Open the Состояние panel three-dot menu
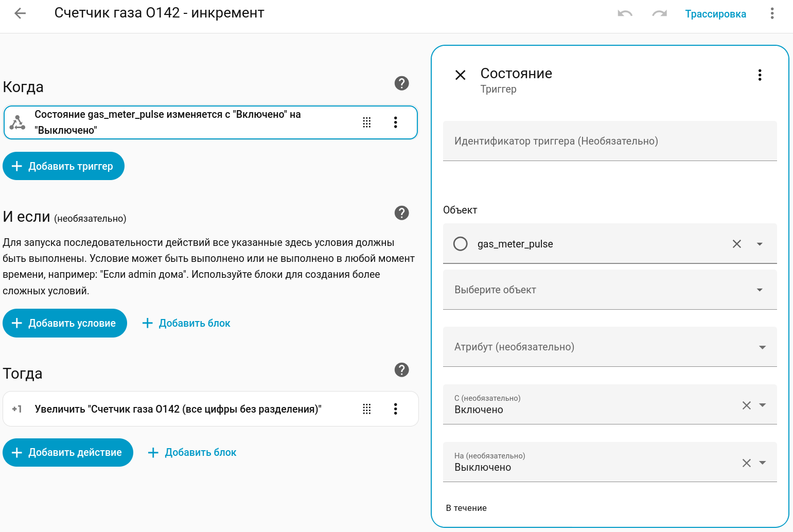Image resolution: width=793 pixels, height=532 pixels. point(760,75)
